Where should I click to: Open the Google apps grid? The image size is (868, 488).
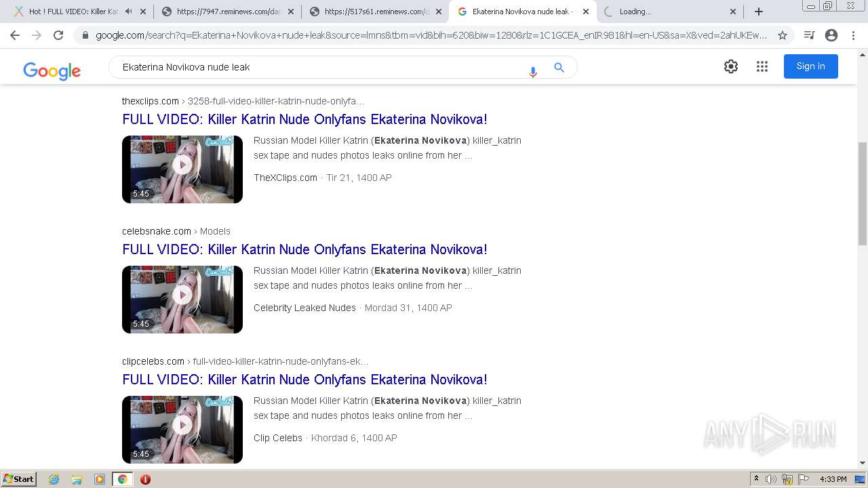pyautogui.click(x=762, y=66)
